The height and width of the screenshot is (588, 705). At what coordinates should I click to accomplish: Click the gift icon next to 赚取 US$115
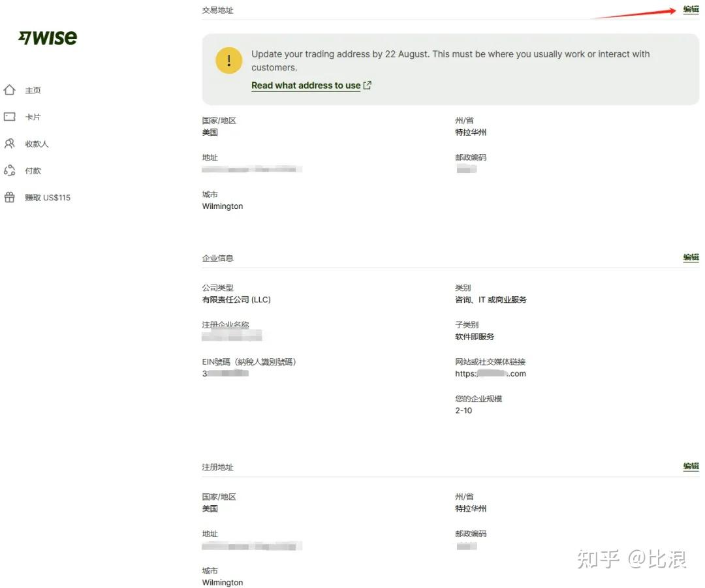click(10, 197)
